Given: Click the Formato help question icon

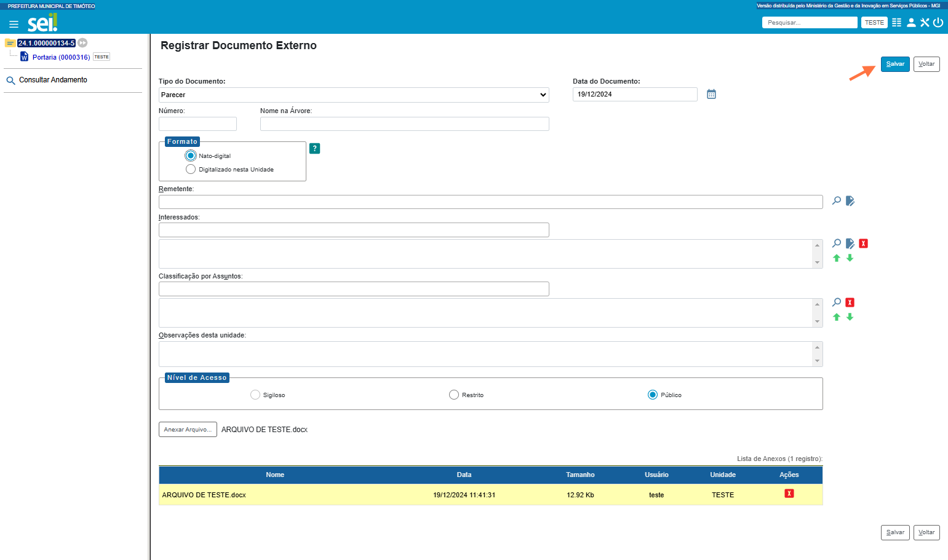Looking at the screenshot, I should (314, 148).
